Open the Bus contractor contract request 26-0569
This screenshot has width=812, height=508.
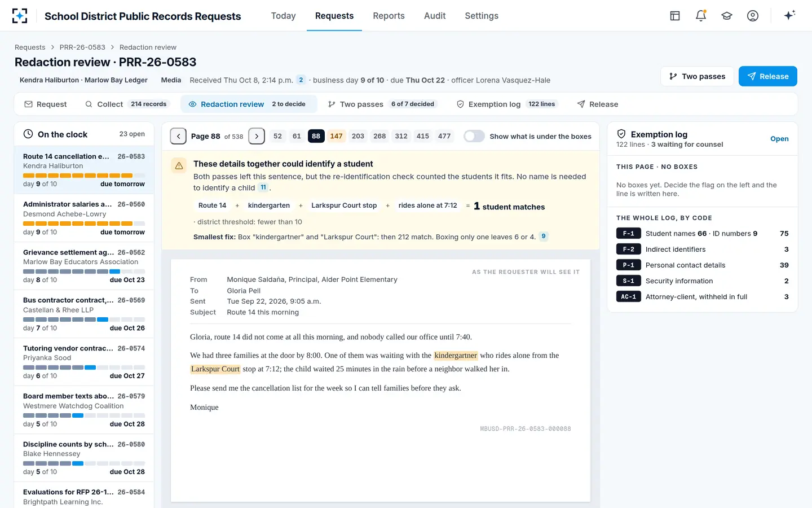(x=84, y=314)
